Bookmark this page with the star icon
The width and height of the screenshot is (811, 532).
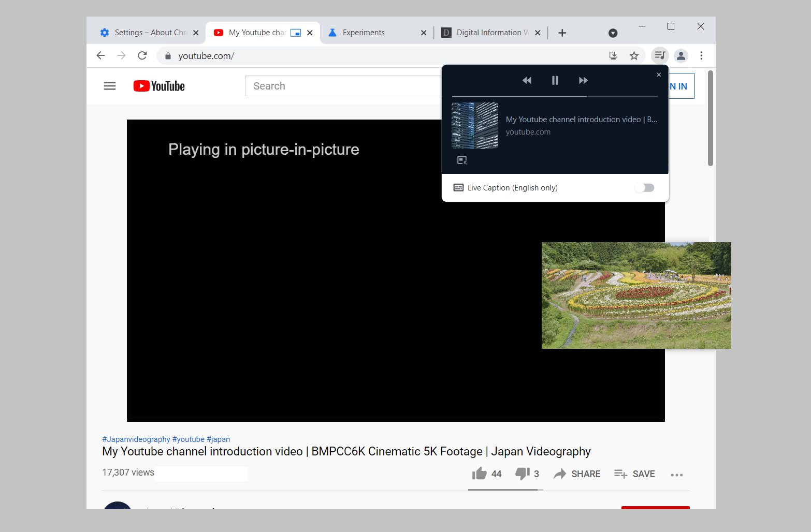(x=634, y=55)
